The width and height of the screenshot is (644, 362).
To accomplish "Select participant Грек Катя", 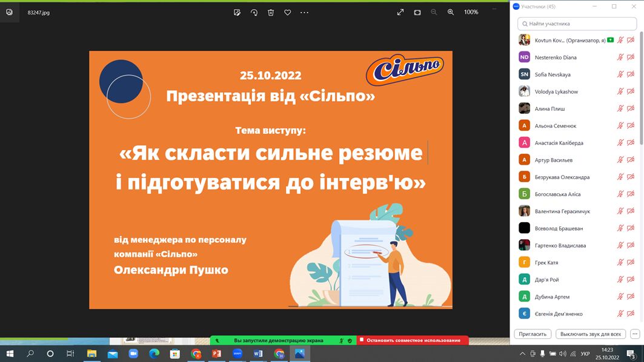I will [x=577, y=263].
